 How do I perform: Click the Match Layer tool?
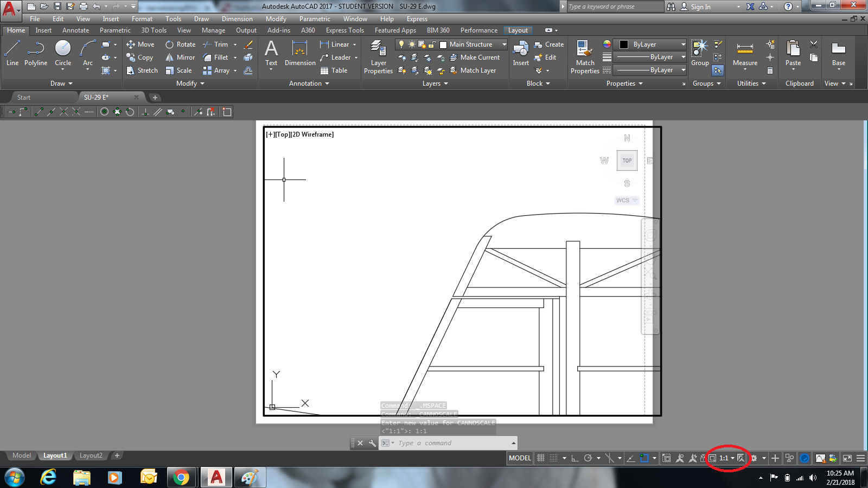[473, 70]
